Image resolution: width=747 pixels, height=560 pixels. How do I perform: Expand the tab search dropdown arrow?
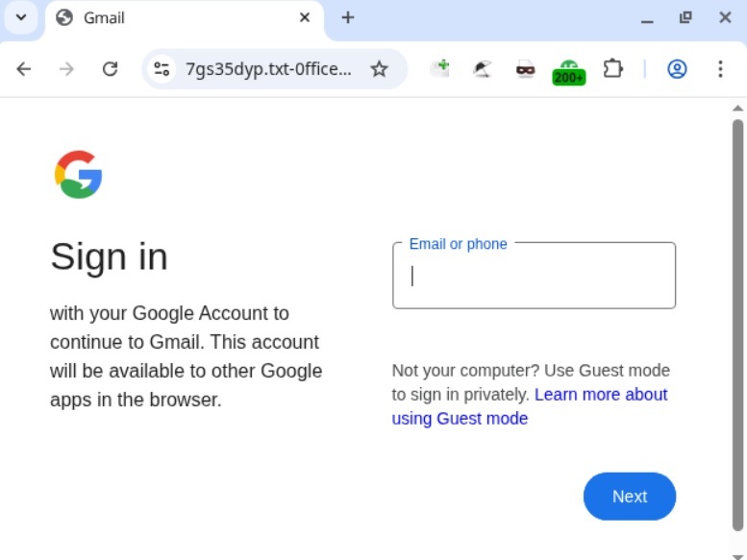[20, 17]
